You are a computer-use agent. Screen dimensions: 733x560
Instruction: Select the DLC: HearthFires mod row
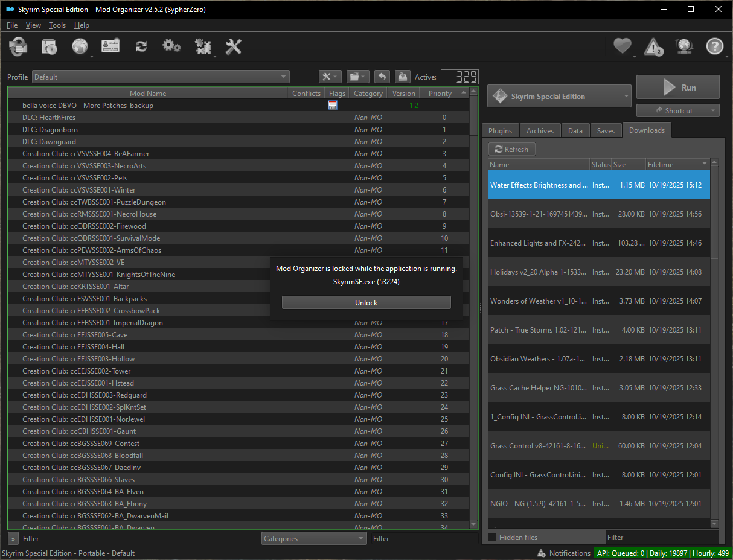(238, 117)
